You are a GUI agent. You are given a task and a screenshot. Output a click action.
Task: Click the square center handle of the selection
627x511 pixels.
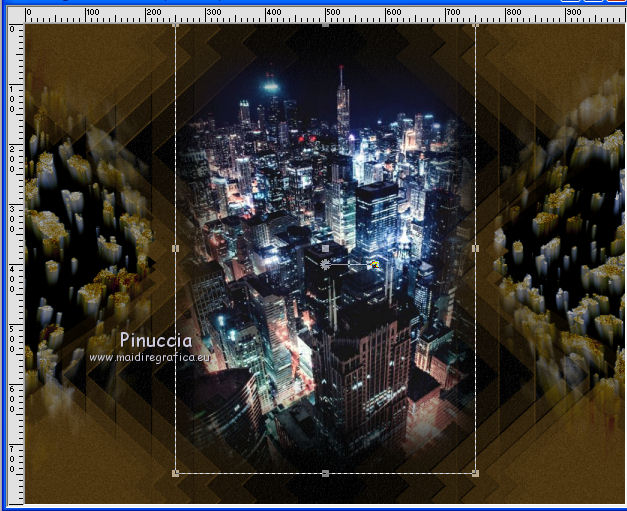[x=325, y=249]
